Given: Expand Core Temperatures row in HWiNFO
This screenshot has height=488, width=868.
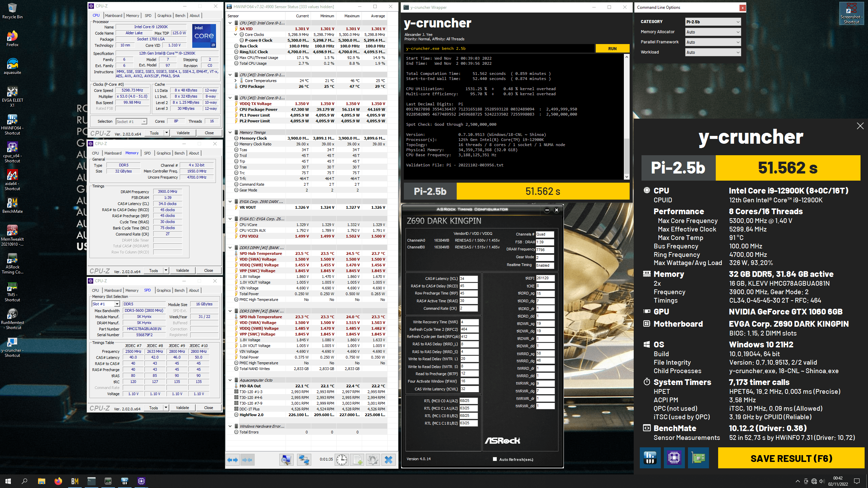Looking at the screenshot, I should click(236, 81).
